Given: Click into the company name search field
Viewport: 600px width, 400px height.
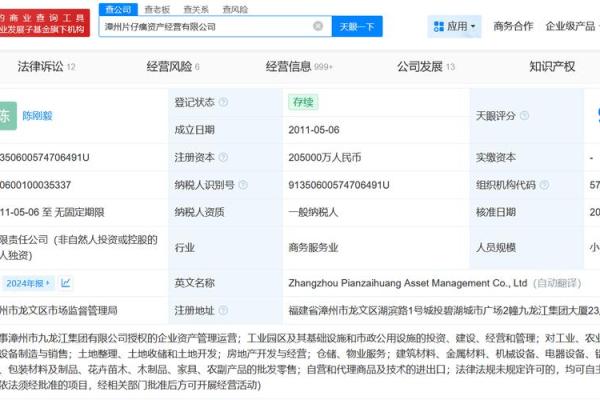Looking at the screenshot, I should [200, 26].
